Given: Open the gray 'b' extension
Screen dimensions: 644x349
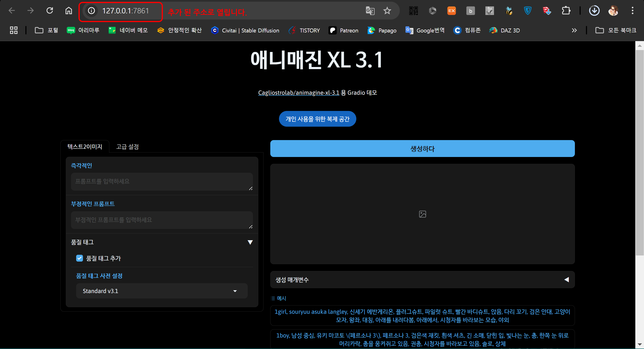Looking at the screenshot, I should click(471, 11).
